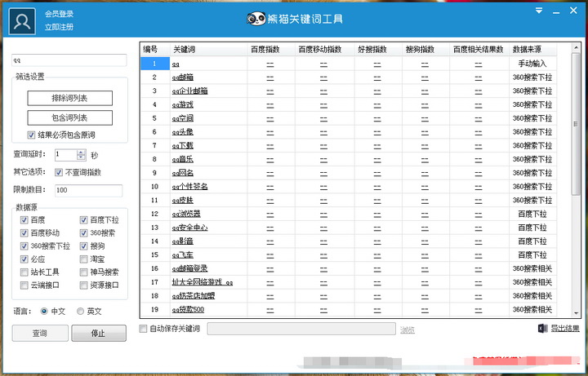Open keyword qq空间 in row 5
Screen dimensions: 588x376
pos(183,118)
